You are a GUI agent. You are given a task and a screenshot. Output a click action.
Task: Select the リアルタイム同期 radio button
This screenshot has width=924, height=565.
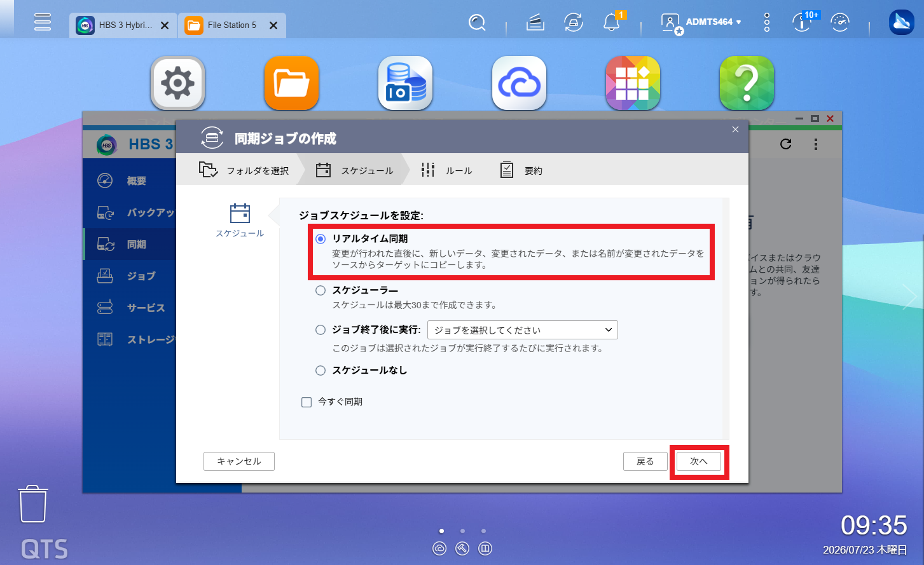tap(321, 239)
